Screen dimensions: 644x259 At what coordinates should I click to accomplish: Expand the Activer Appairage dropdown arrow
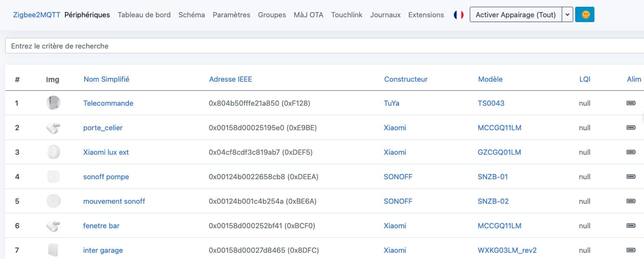pos(567,15)
